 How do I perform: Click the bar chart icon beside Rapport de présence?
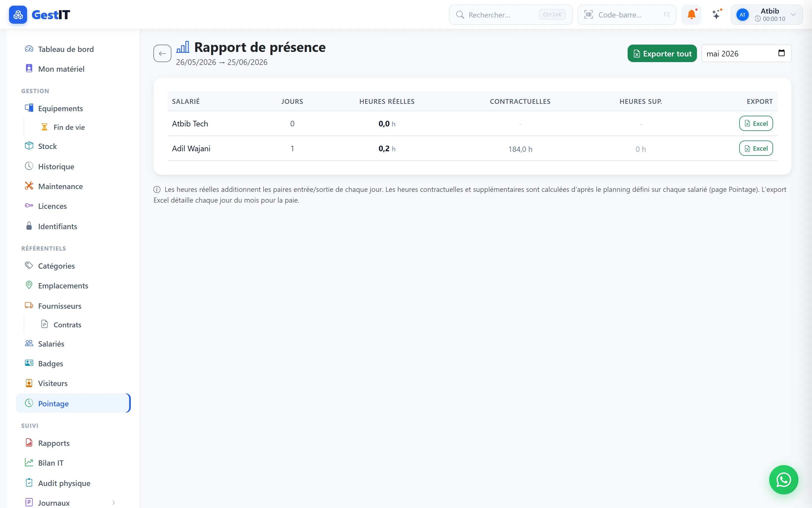pos(183,47)
